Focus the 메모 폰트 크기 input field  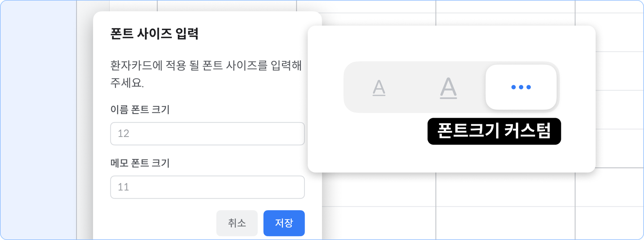[208, 187]
